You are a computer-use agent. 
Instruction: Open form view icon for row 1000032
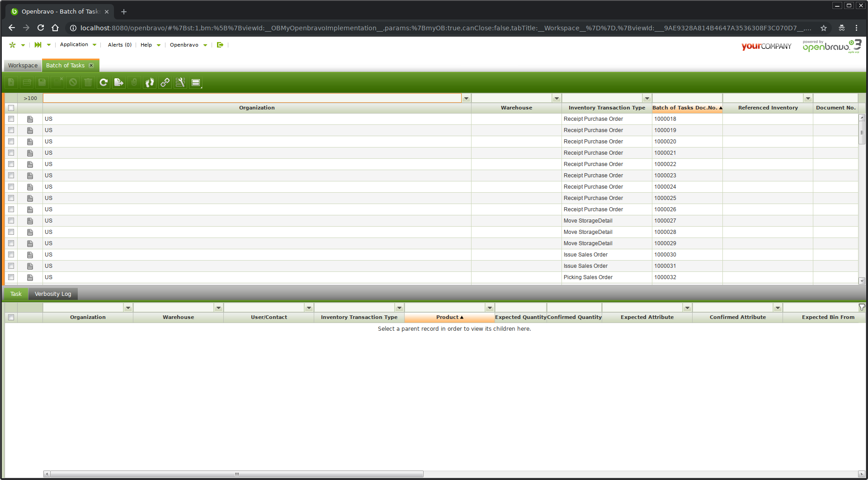tap(30, 277)
